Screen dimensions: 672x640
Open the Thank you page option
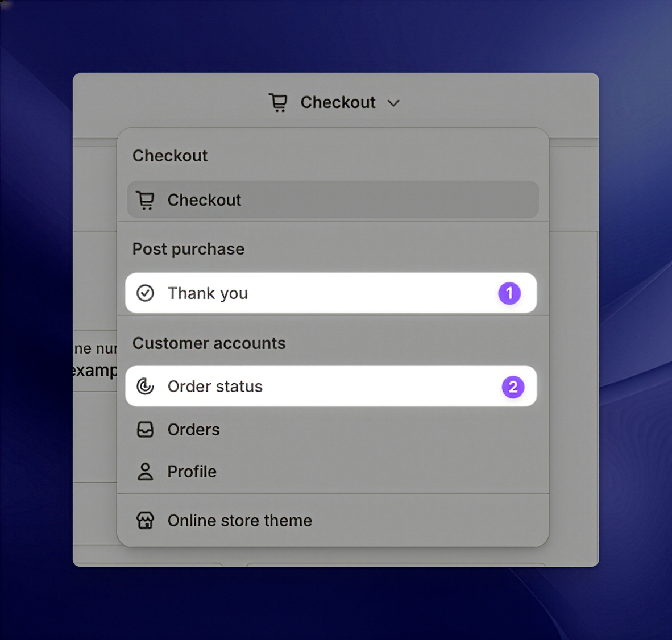208,293
